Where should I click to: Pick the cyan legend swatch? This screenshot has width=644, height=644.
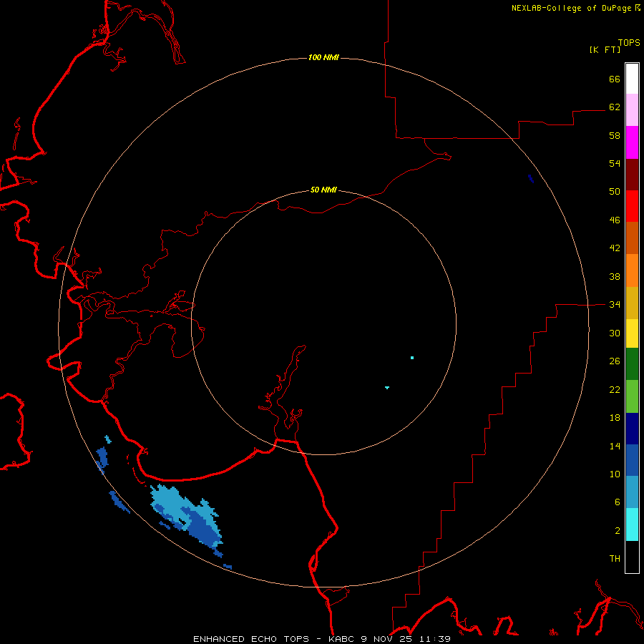pos(632,525)
